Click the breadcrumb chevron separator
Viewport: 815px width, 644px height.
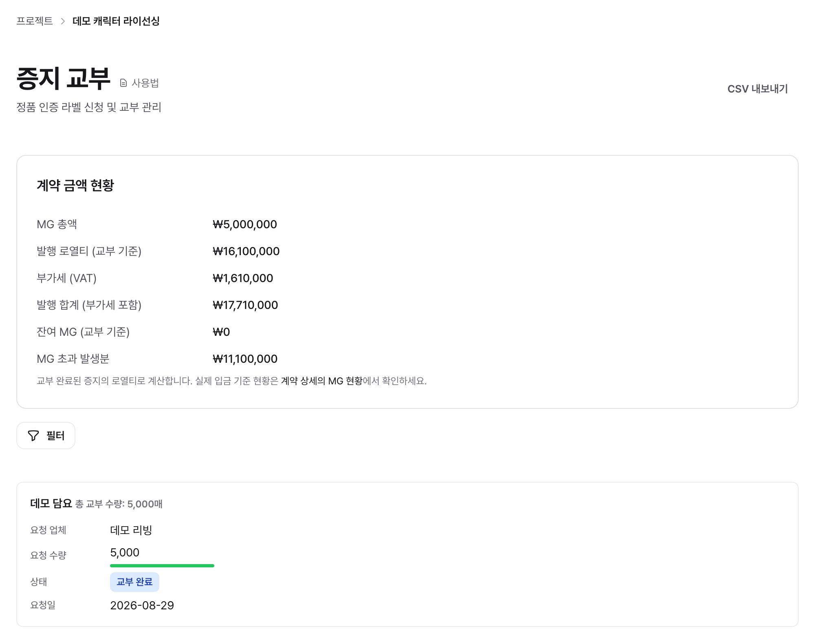[63, 21]
